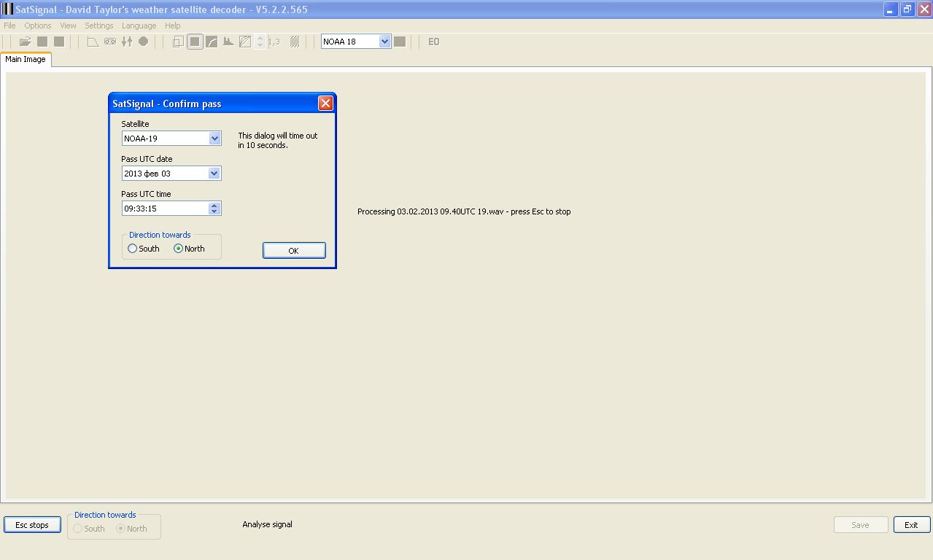Click the Analyse signal status text
The height and width of the screenshot is (560, 933).
tap(267, 524)
